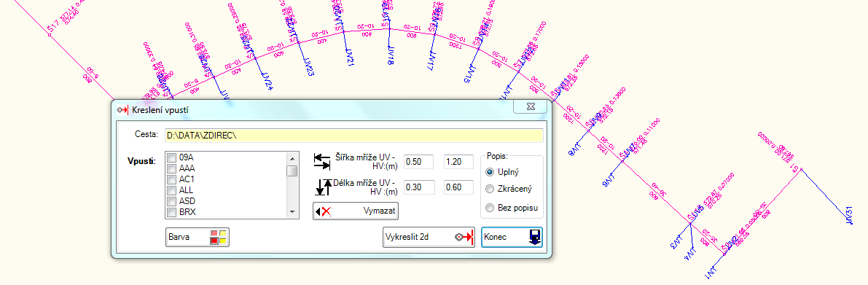The width and height of the screenshot is (868, 285).
Task: Click the Vpusti list scroll up arrow
Action: 292,157
